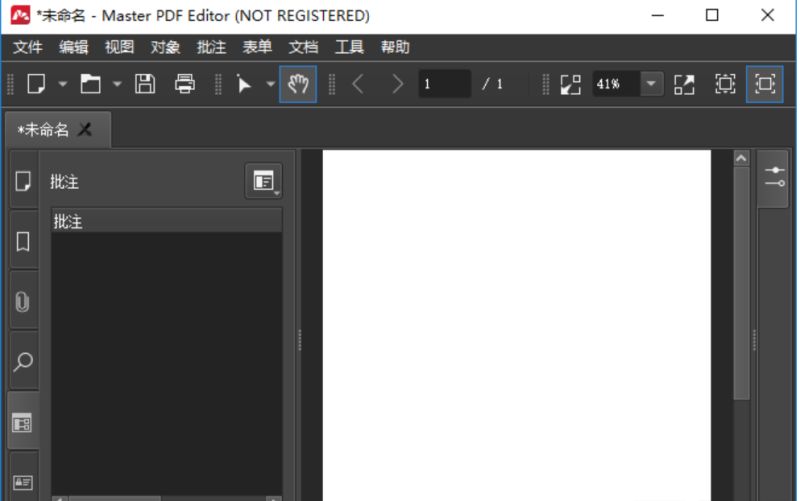Open the 文档 menu
800x501 pixels.
coord(304,47)
